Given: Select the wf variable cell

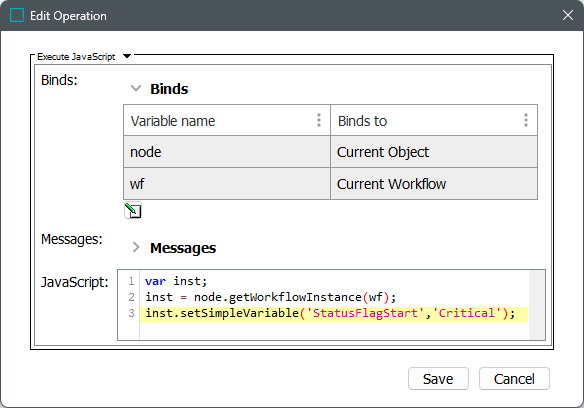Looking at the screenshot, I should click(227, 184).
